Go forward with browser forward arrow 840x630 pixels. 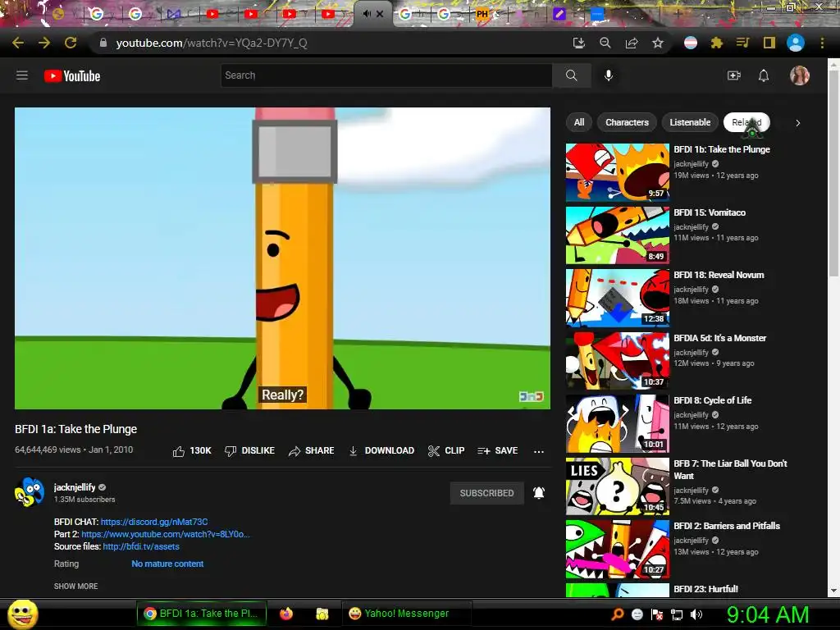pos(44,43)
